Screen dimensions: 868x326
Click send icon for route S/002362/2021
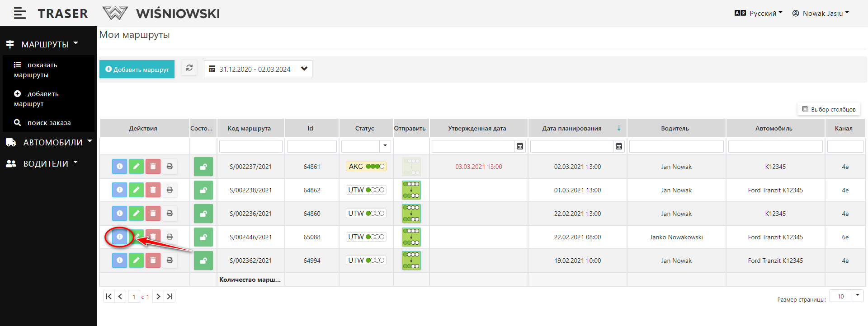[x=411, y=261]
